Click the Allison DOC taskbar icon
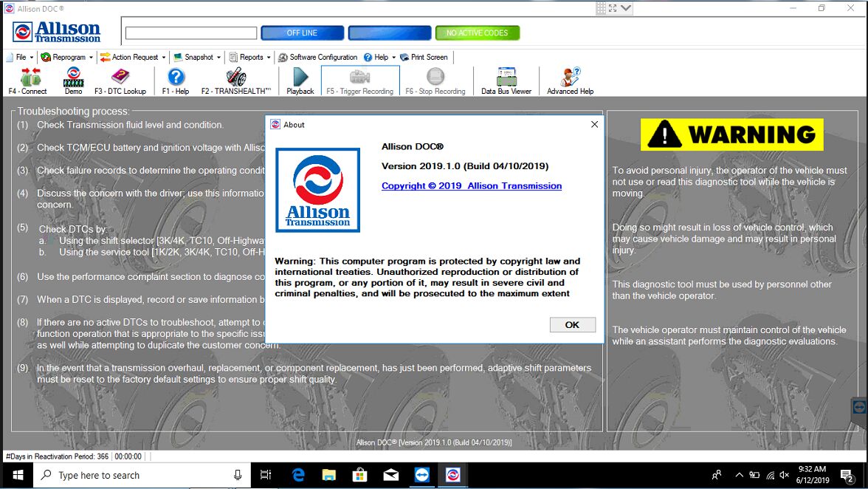 (x=453, y=475)
